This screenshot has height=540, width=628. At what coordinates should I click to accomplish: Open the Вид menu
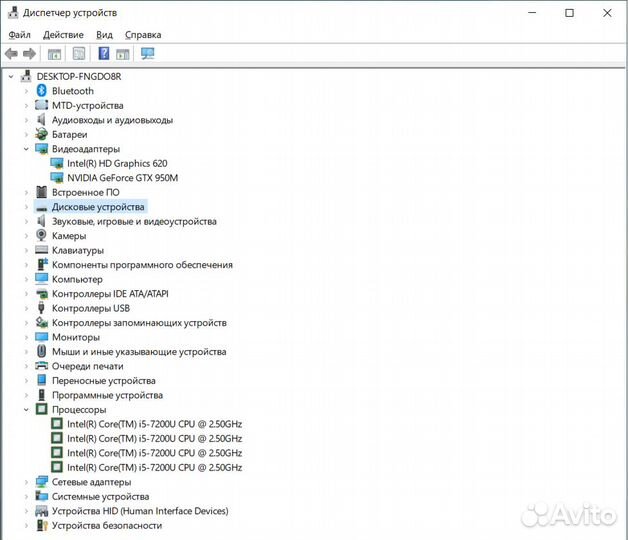click(x=104, y=35)
